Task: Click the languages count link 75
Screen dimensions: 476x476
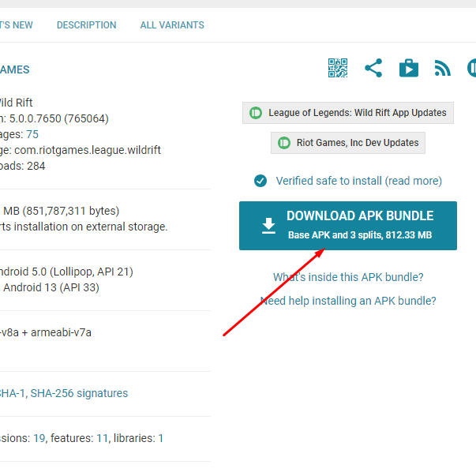Action: [x=32, y=134]
